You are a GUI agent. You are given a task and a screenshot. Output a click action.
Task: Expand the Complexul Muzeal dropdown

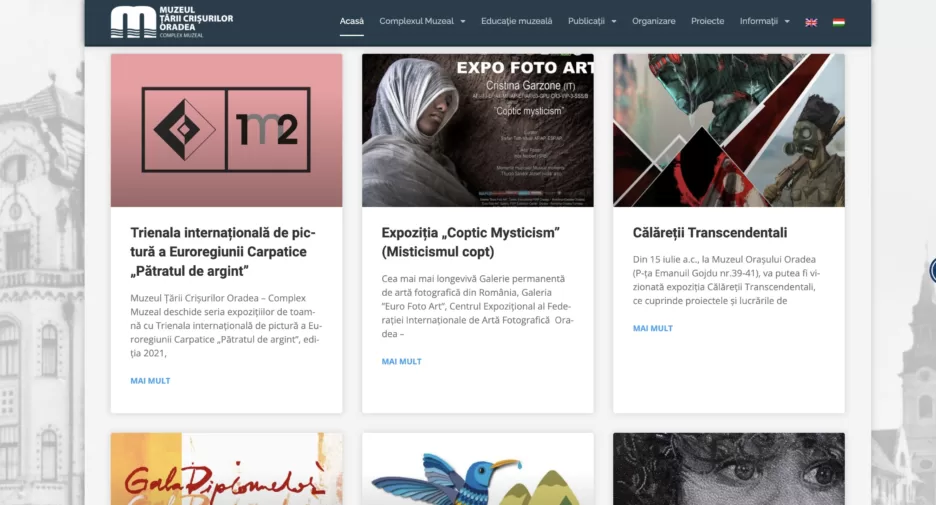[422, 21]
